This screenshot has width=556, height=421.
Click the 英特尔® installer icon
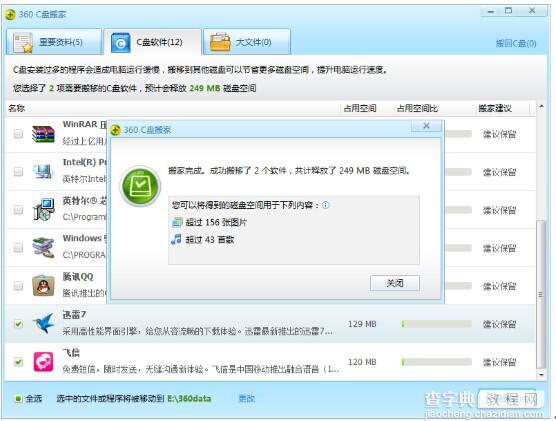43,210
